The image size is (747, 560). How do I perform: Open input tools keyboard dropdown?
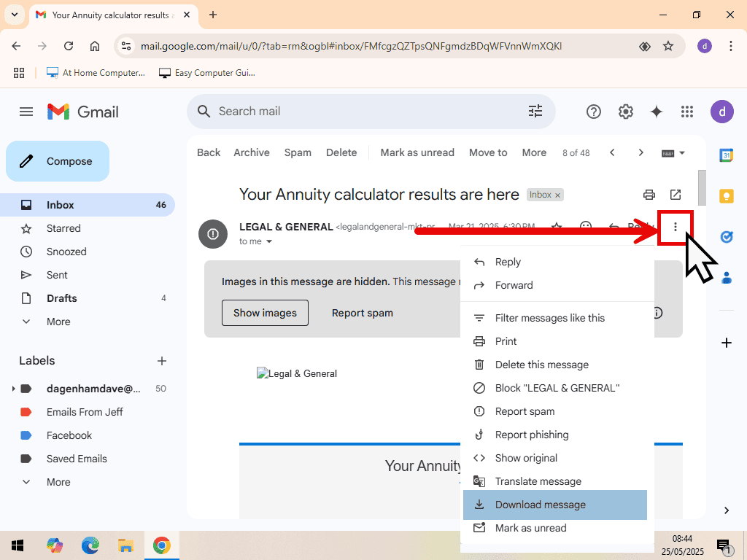click(673, 153)
